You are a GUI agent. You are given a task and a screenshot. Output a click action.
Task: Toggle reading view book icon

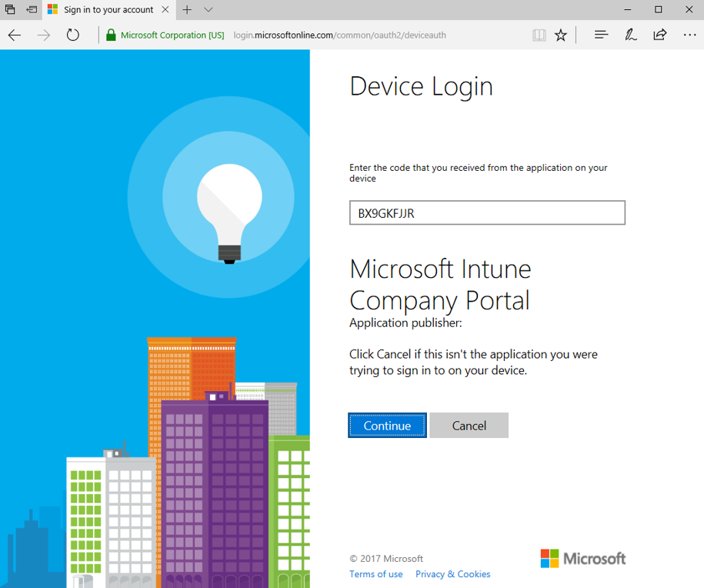click(x=539, y=35)
